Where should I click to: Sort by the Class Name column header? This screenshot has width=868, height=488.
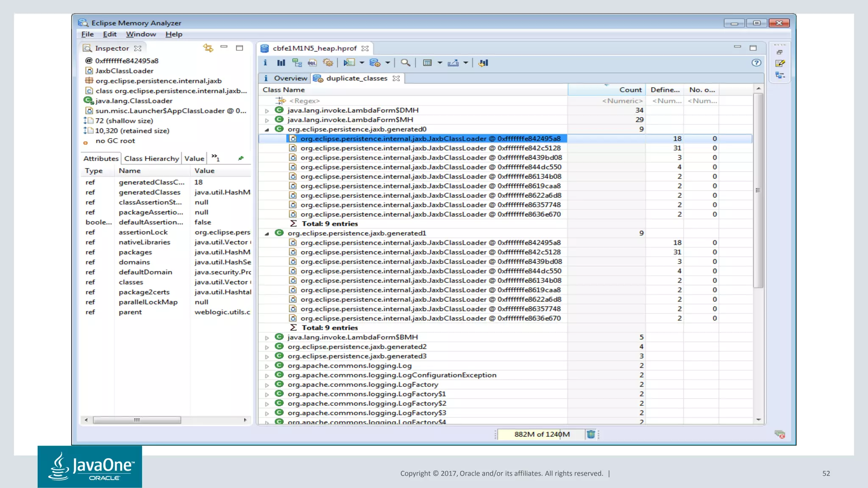coord(413,89)
